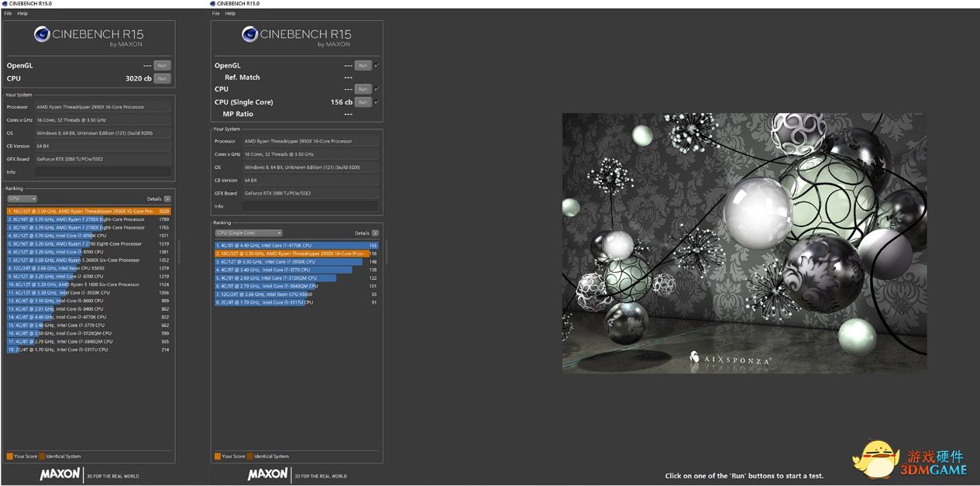
Task: Click the Your Score orange swatch in the 3020 cb window
Action: (x=10, y=457)
